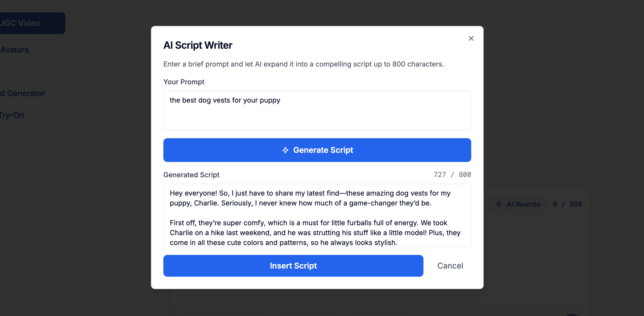Screen dimensions: 644x316
Task: Click the AI Script Writer title
Action: (198, 45)
